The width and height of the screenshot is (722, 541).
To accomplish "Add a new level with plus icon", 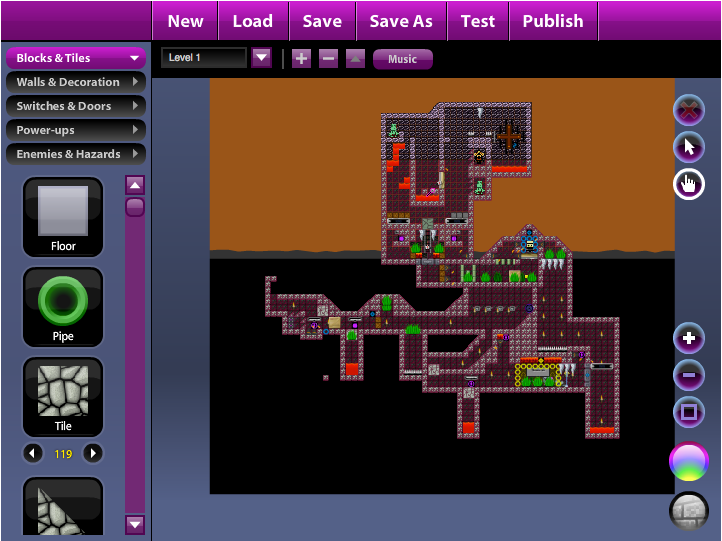I will [301, 58].
